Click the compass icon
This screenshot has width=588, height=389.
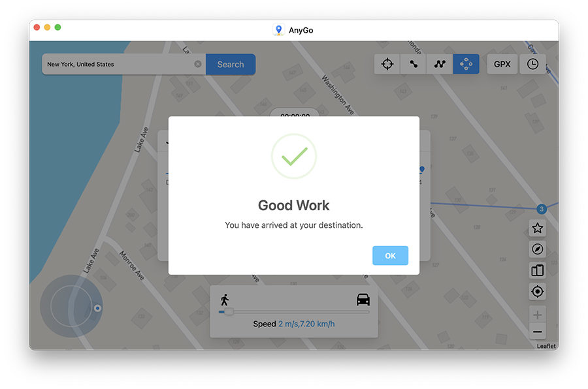pos(537,249)
